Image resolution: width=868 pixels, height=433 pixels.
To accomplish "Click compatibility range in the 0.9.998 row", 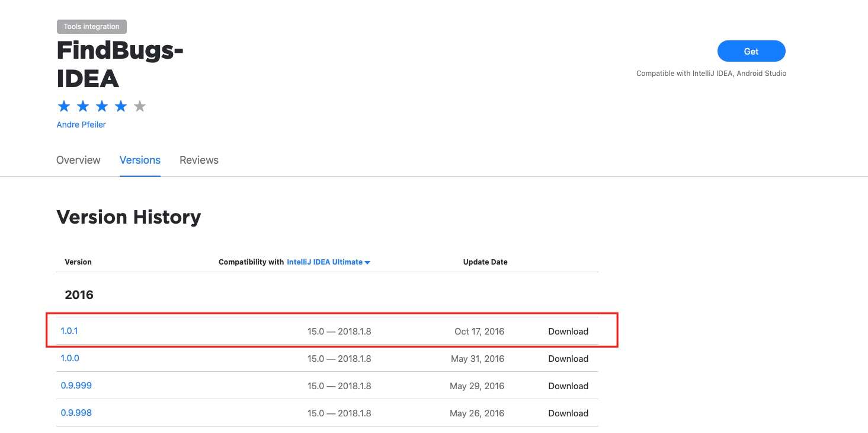I will [x=339, y=413].
